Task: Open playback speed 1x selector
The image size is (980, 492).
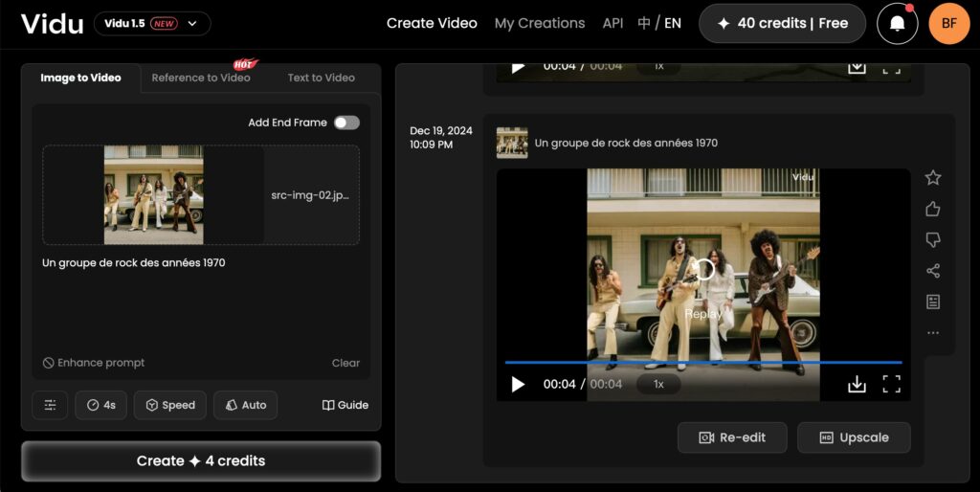Action: (x=658, y=384)
